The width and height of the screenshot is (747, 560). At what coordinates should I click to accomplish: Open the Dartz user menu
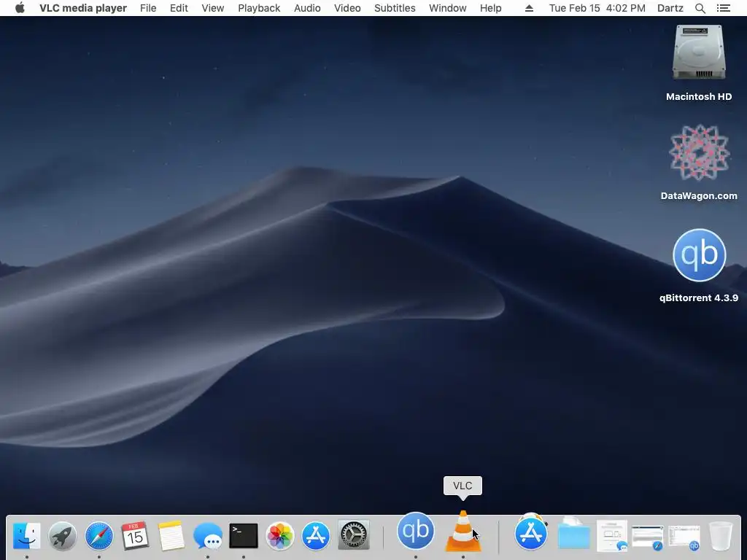[670, 8]
